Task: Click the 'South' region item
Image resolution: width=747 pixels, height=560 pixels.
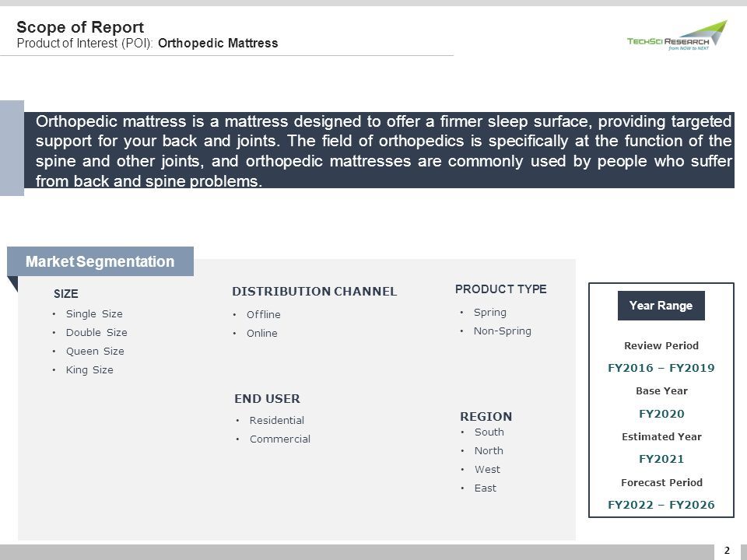Action: (489, 432)
